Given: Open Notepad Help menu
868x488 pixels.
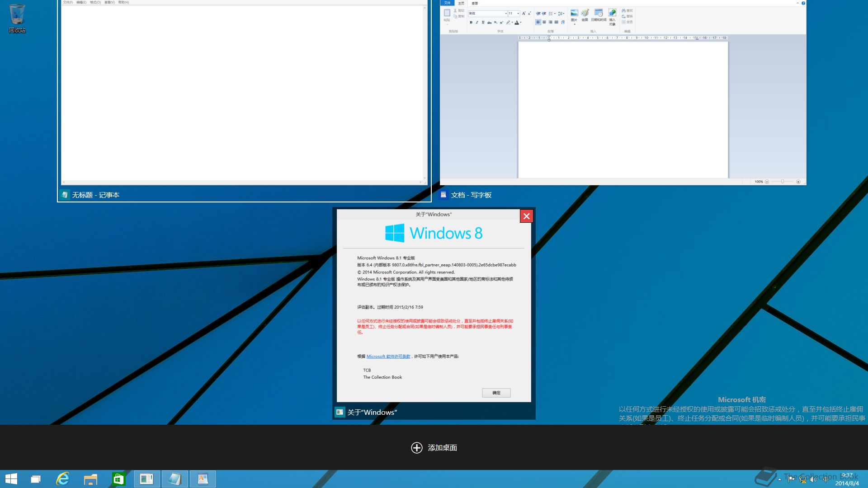Looking at the screenshot, I should click(x=123, y=2).
